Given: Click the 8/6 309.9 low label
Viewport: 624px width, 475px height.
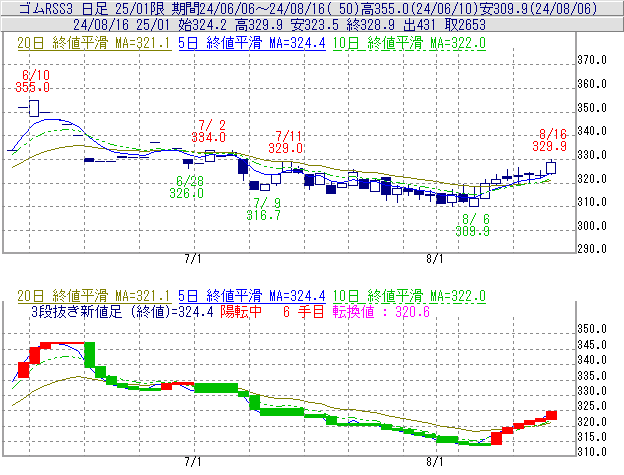Looking at the screenshot, I should (x=472, y=225).
